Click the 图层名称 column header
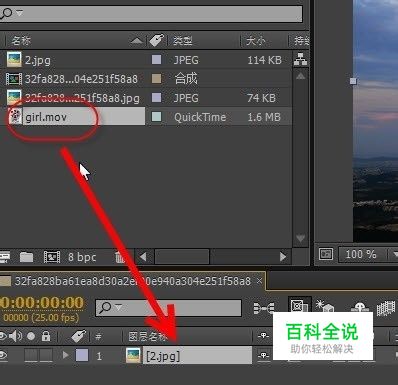This screenshot has width=398, height=385. coord(148,337)
